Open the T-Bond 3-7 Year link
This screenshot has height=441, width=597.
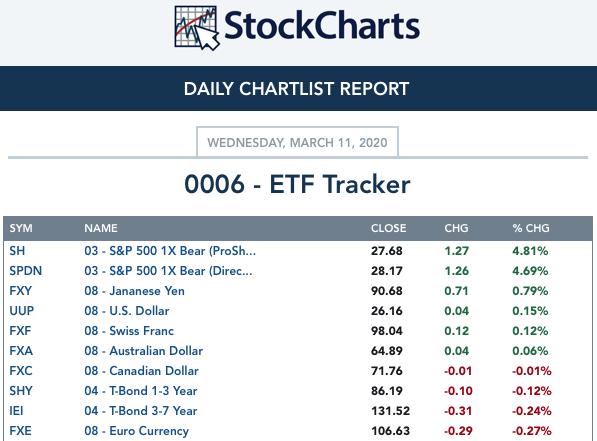(x=141, y=411)
